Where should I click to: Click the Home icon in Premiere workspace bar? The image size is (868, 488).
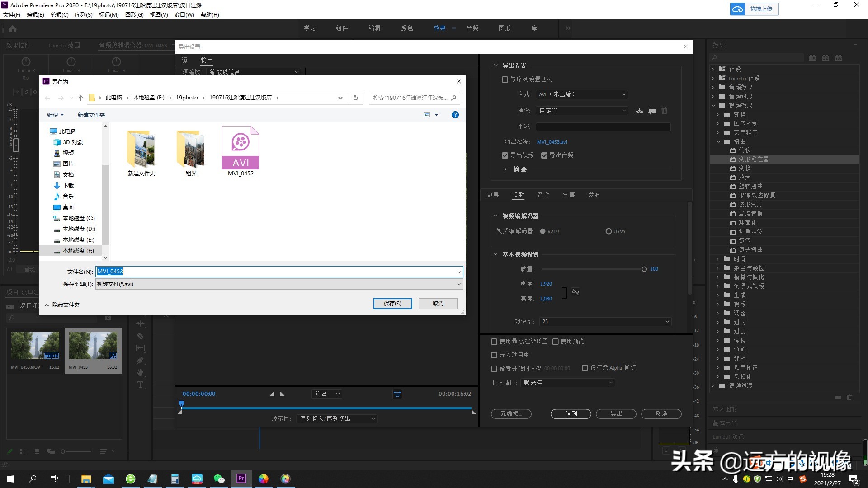[x=13, y=28]
